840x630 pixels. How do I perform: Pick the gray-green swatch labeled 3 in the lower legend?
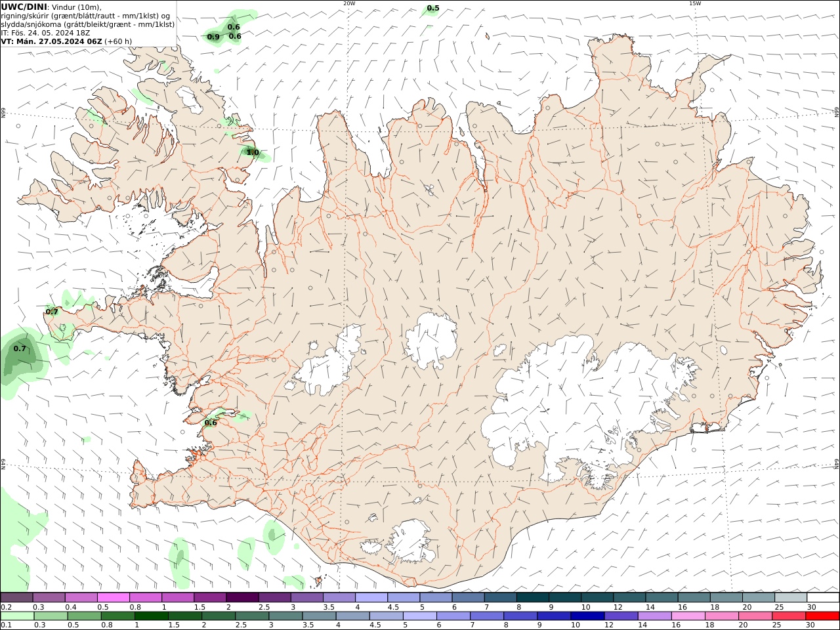click(x=285, y=616)
